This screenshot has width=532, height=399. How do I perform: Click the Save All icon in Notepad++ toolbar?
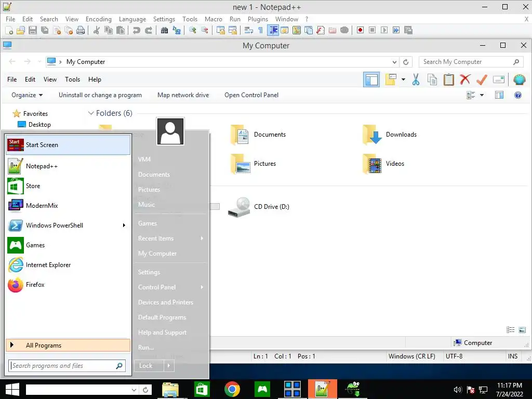pyautogui.click(x=45, y=31)
